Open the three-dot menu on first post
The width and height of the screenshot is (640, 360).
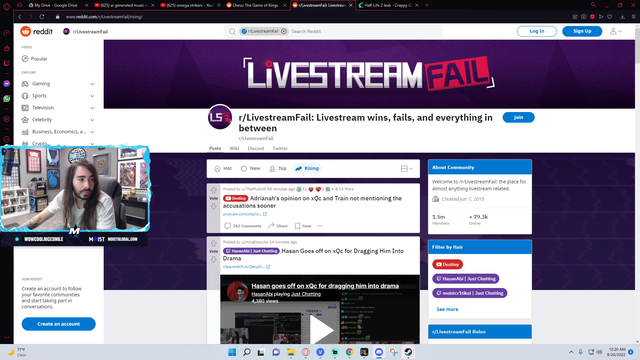coord(320,226)
